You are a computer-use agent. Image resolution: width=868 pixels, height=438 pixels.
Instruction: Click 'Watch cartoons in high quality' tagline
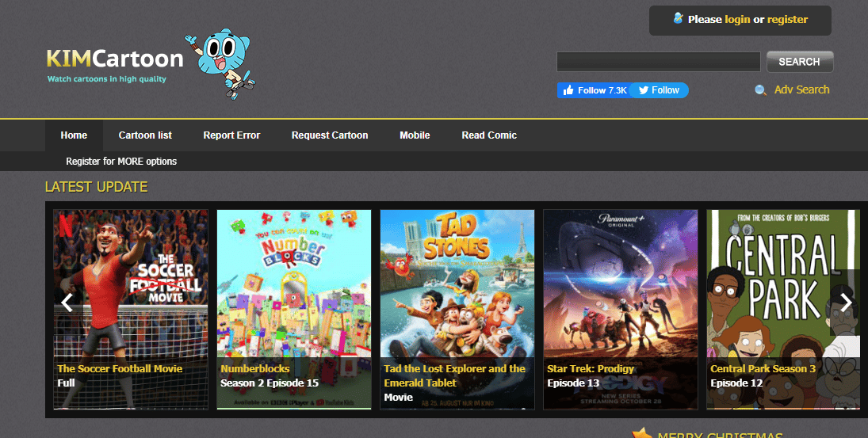[107, 79]
